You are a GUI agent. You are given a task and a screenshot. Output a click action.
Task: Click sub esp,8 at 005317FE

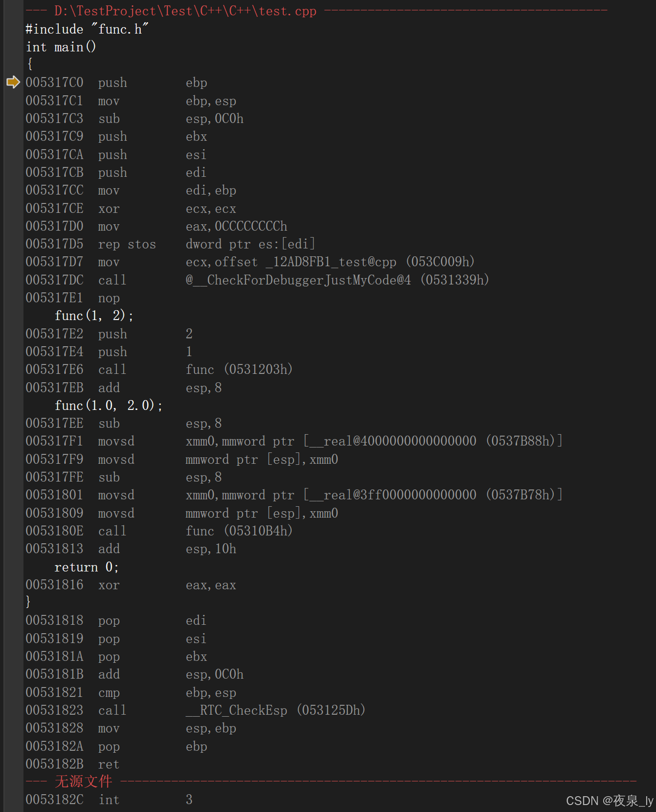[123, 477]
